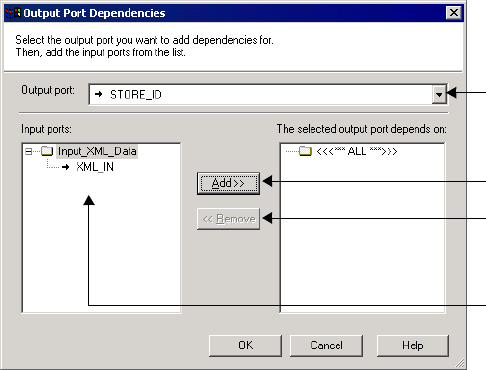
Task: Open the Output port dropdown arrow
Action: (x=439, y=95)
